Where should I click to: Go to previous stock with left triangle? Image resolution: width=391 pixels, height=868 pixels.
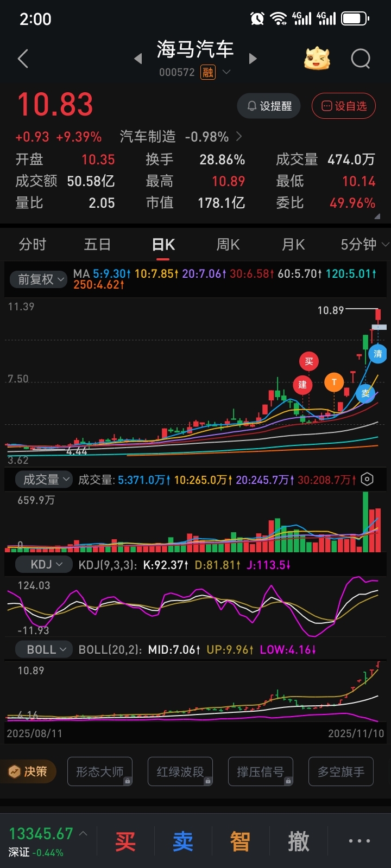click(138, 59)
